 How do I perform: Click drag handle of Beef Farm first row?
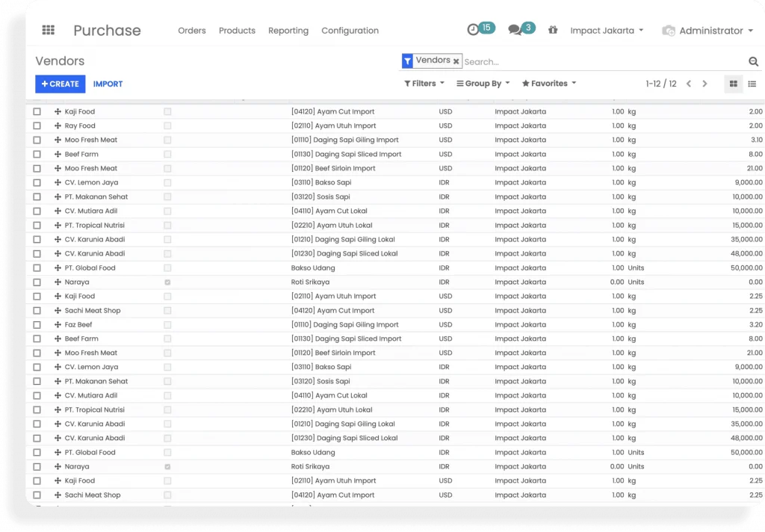(x=58, y=154)
